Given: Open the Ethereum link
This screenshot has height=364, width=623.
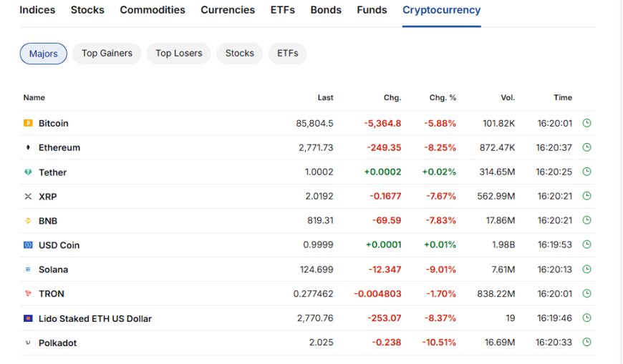Looking at the screenshot, I should click(x=59, y=147).
